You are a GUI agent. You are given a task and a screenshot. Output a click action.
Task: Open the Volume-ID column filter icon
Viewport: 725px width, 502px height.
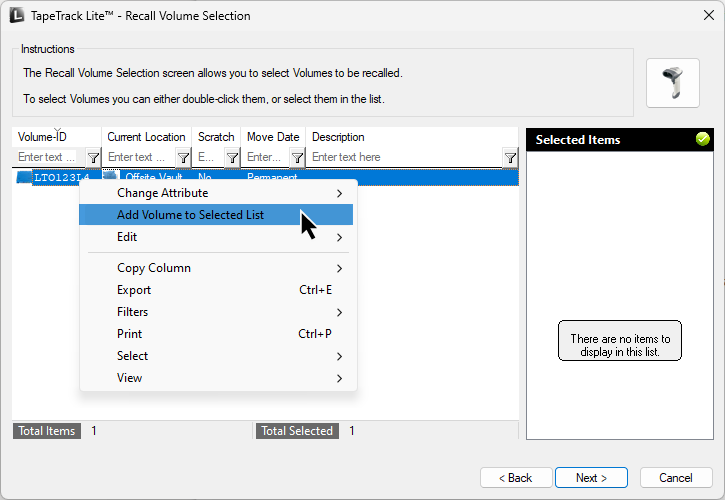point(93,158)
